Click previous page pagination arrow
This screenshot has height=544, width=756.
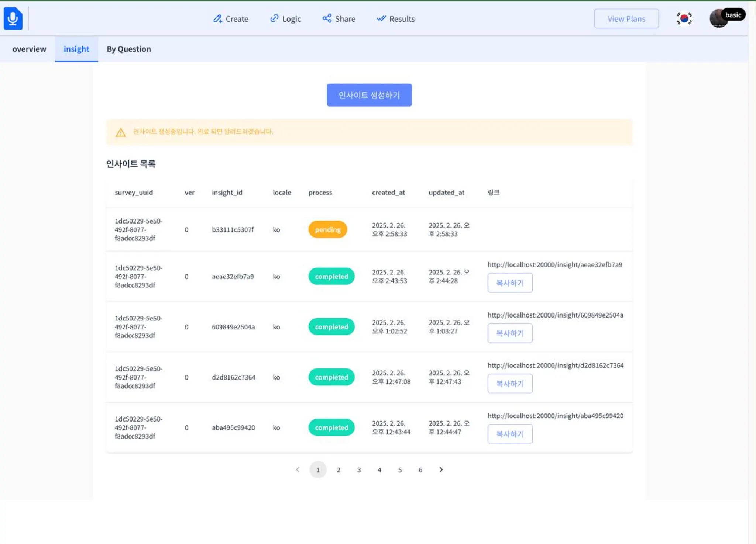coord(298,469)
